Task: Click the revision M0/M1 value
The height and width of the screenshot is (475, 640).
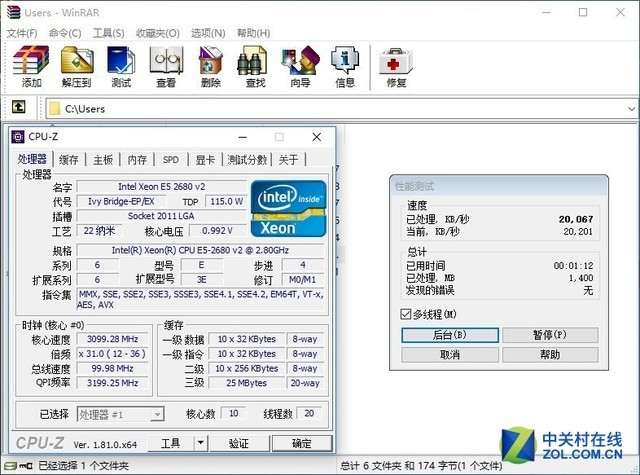Action: click(x=303, y=280)
